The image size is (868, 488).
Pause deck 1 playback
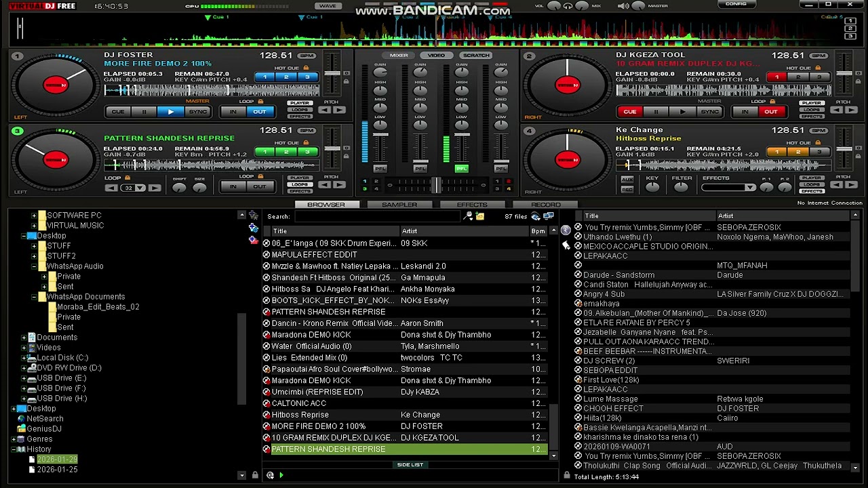(x=144, y=112)
